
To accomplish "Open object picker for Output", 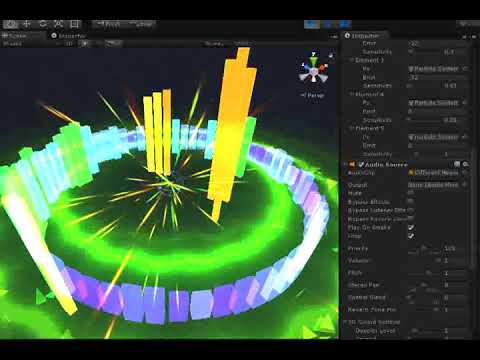I will (465, 185).
